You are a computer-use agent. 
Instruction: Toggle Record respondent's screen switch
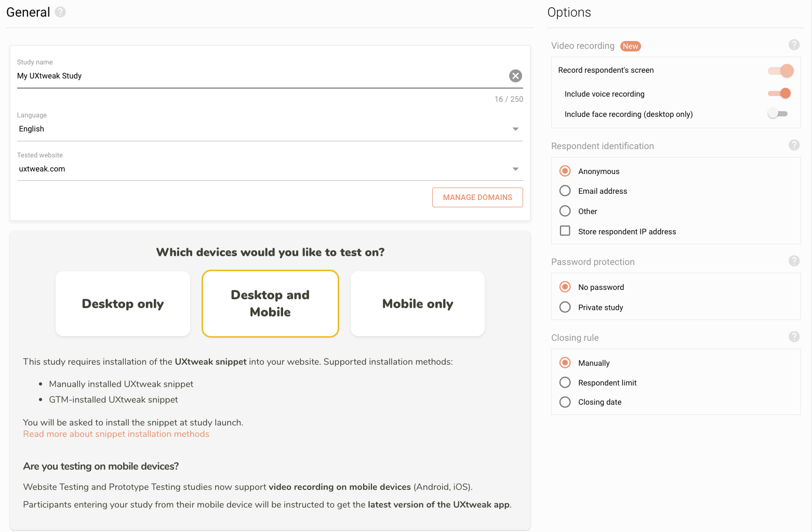780,71
